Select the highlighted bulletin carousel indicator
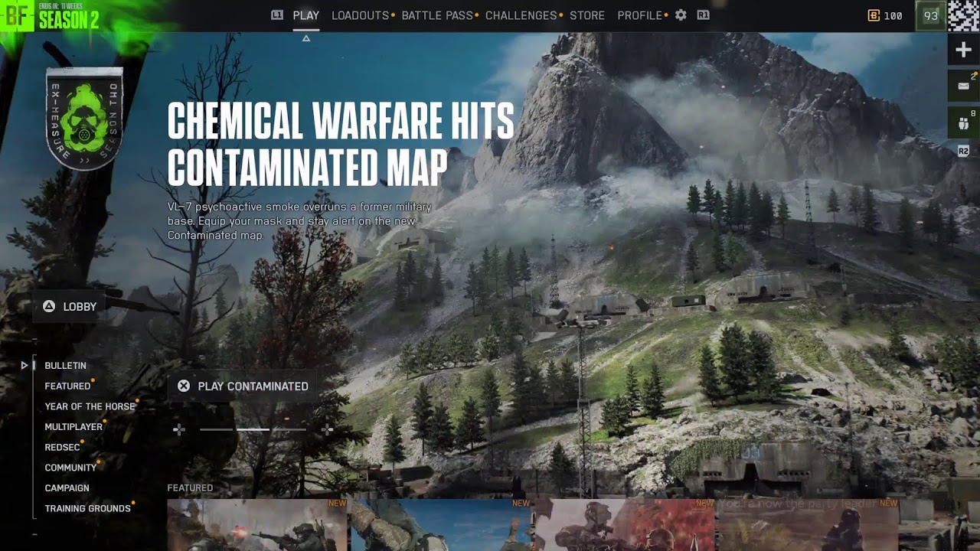This screenshot has height=551, width=980. (x=253, y=430)
